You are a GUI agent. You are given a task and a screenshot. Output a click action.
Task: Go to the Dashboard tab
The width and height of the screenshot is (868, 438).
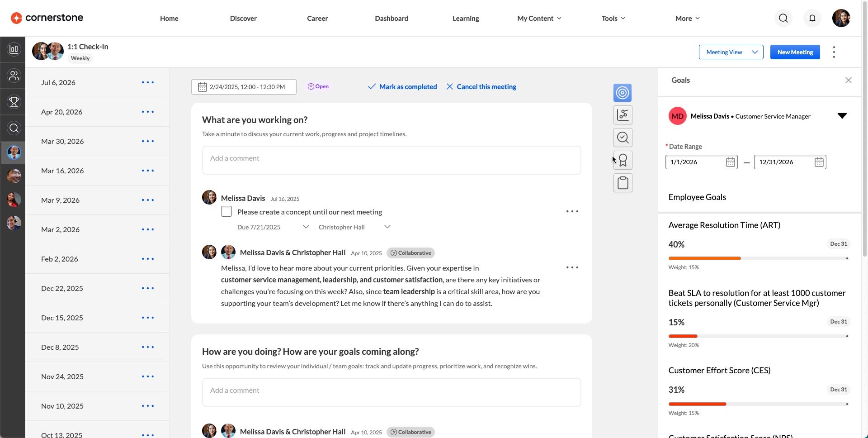pos(392,18)
